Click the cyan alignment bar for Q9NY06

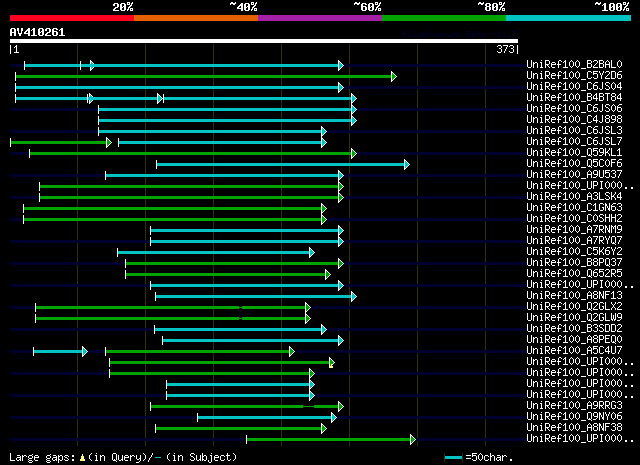(267, 418)
